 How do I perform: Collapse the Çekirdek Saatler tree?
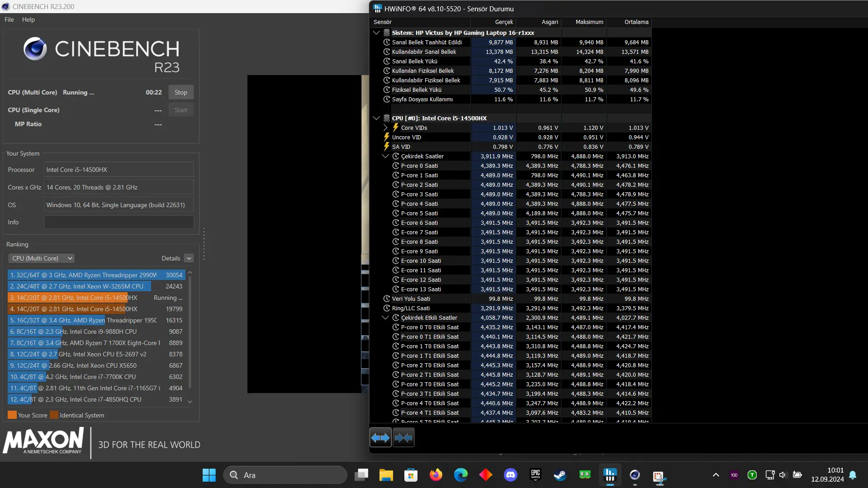[385, 156]
